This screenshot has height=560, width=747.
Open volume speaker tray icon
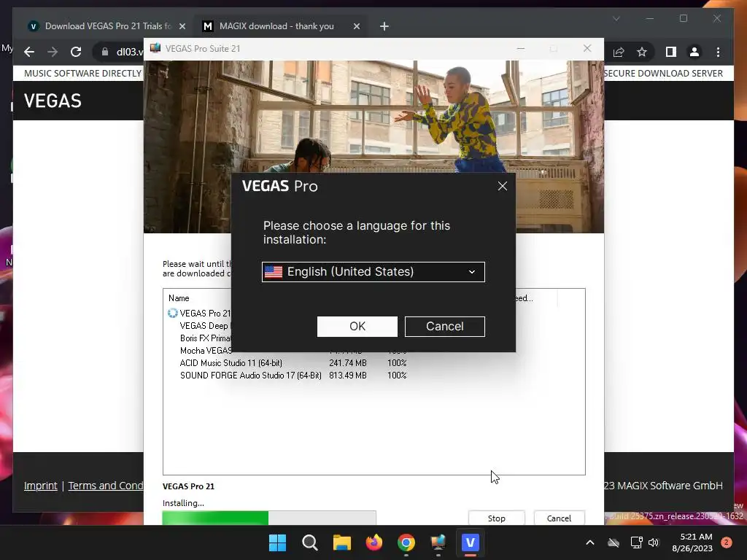pos(654,542)
